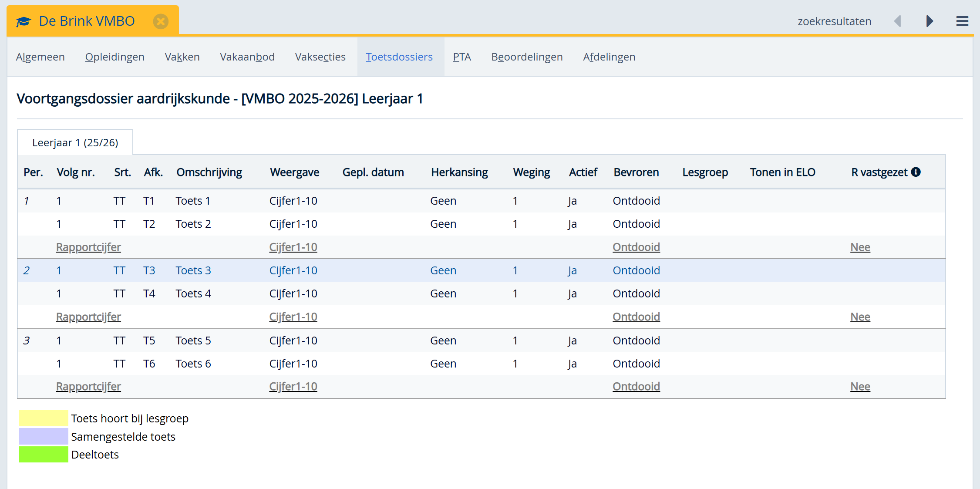Click the green Deeltoets legend swatch
Image resolution: width=980 pixels, height=489 pixels.
point(43,455)
